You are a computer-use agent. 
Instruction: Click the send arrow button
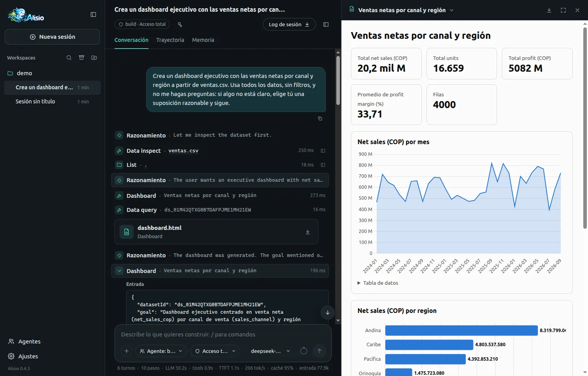tap(319, 351)
